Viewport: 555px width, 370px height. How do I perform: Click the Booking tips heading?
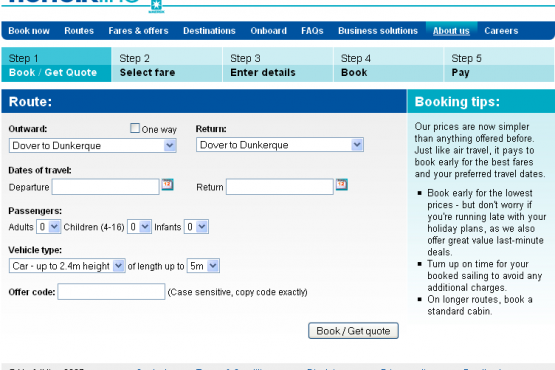pos(457,102)
